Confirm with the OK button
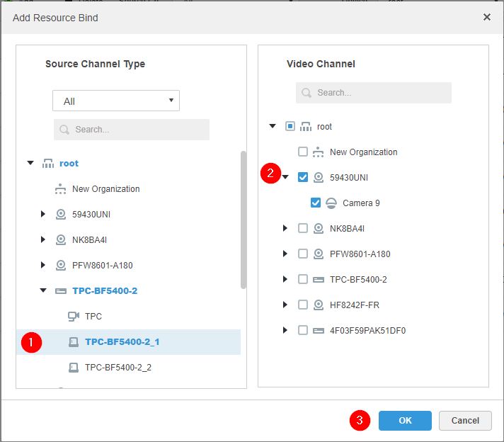This screenshot has width=504, height=442. (x=405, y=421)
